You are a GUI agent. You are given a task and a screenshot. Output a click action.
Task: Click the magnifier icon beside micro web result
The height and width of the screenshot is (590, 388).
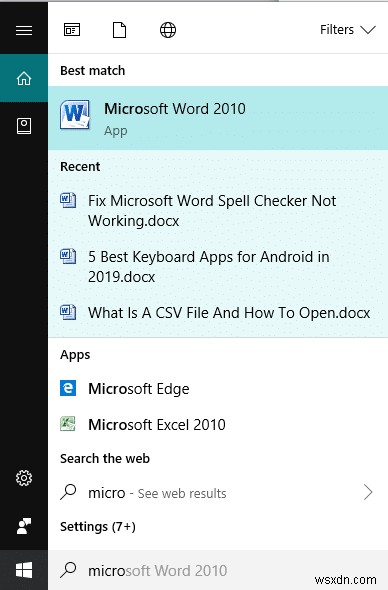(x=68, y=492)
